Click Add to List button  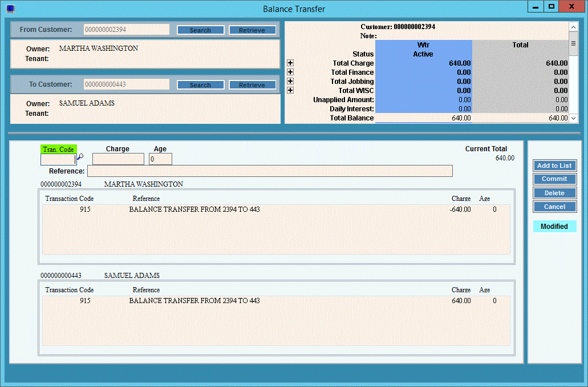click(554, 166)
